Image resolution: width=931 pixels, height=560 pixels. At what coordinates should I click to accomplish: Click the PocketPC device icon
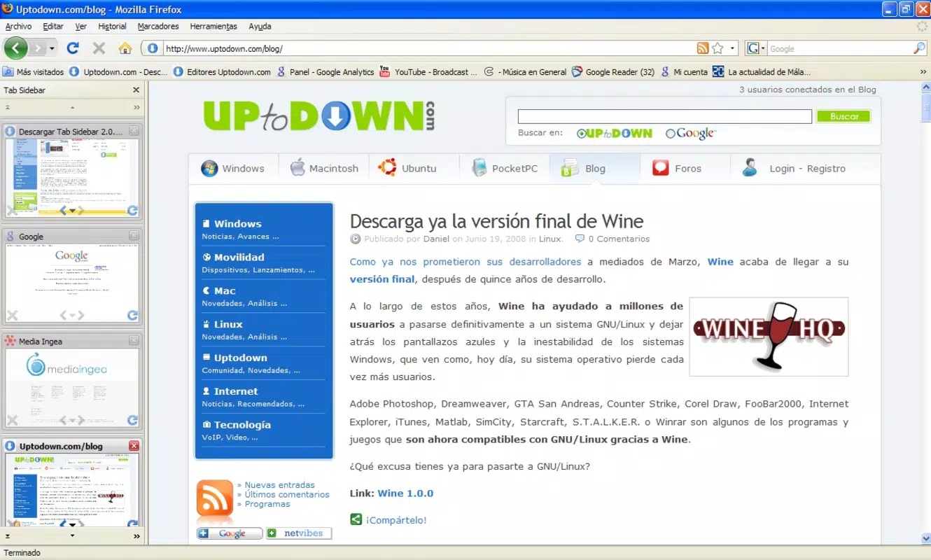coord(479,168)
